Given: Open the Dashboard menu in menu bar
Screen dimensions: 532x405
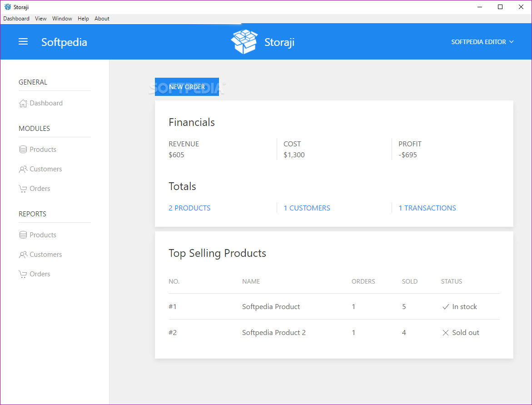Looking at the screenshot, I should tap(16, 19).
